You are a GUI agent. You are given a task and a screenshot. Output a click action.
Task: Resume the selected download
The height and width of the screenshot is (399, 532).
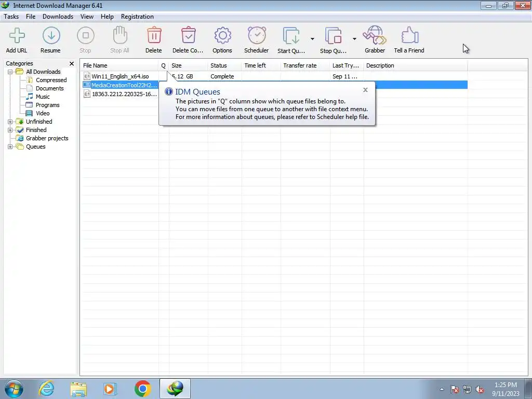point(51,36)
